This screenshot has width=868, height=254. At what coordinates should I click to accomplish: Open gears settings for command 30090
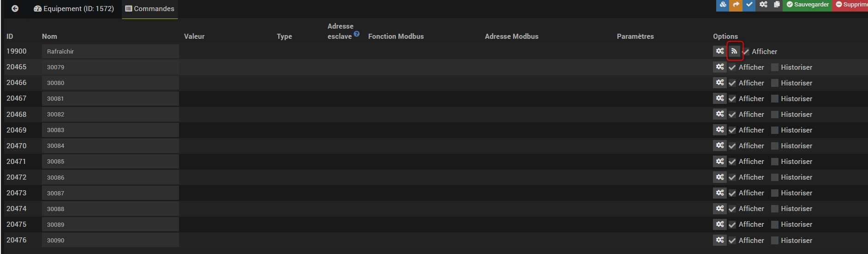pyautogui.click(x=720, y=240)
